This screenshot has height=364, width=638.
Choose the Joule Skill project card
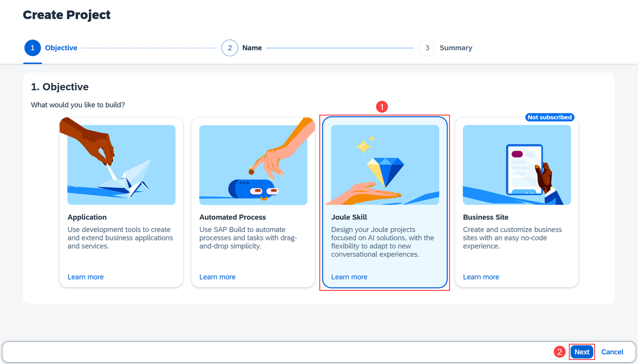point(385,202)
